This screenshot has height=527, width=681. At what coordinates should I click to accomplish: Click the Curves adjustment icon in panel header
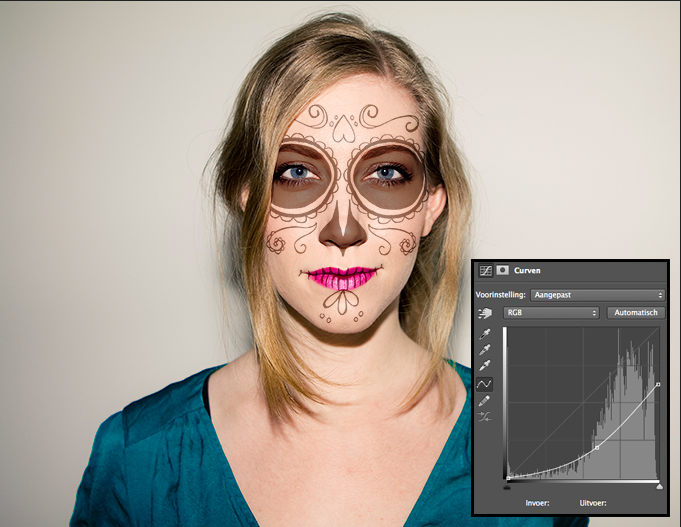485,270
